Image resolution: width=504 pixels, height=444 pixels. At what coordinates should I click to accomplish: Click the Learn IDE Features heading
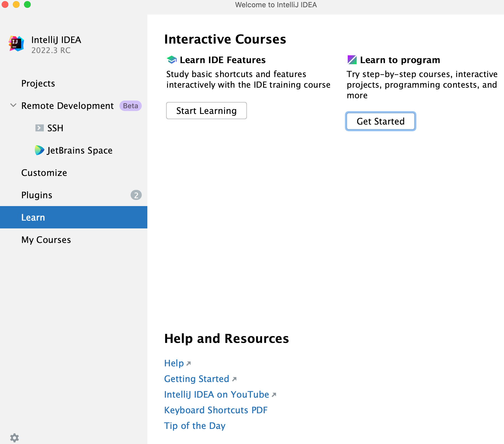222,60
